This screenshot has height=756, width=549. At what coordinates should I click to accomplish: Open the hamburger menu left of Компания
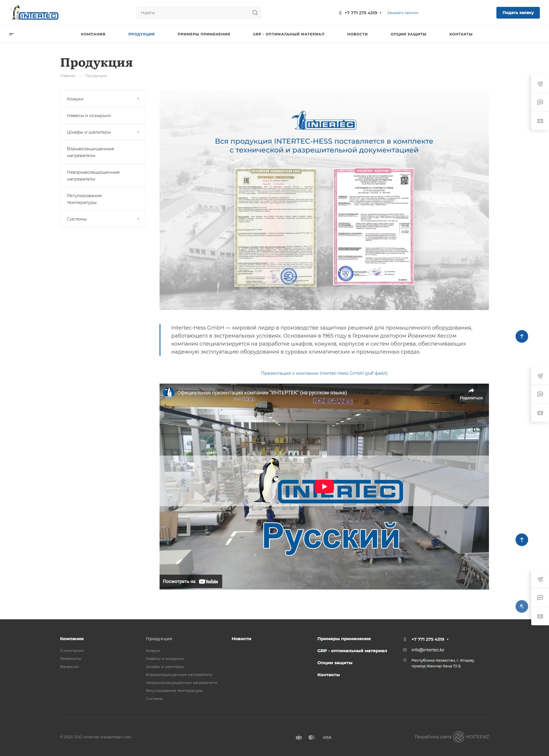tap(11, 34)
